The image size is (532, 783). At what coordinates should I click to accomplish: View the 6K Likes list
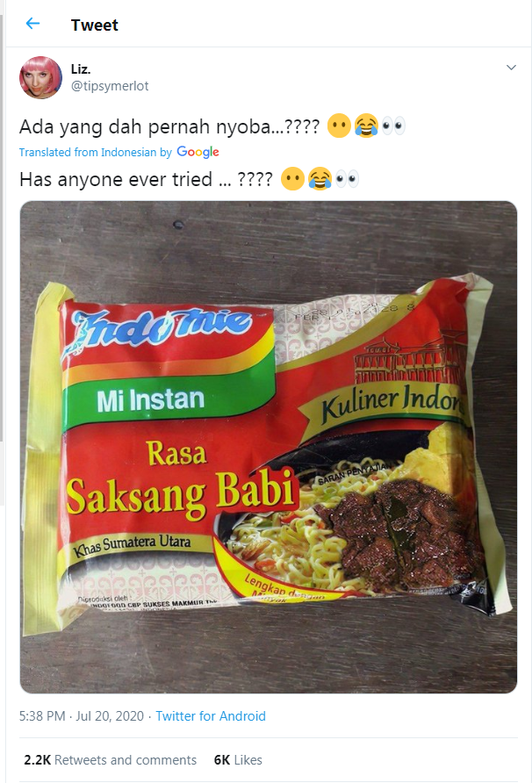pyautogui.click(x=238, y=760)
